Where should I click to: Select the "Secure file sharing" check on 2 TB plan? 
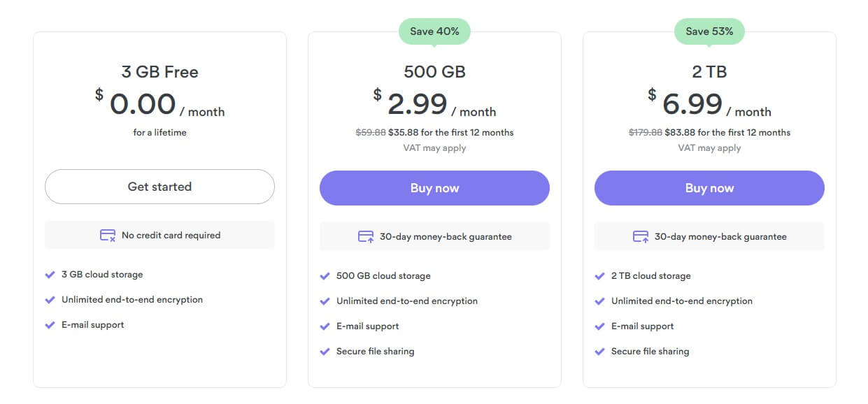(x=599, y=351)
